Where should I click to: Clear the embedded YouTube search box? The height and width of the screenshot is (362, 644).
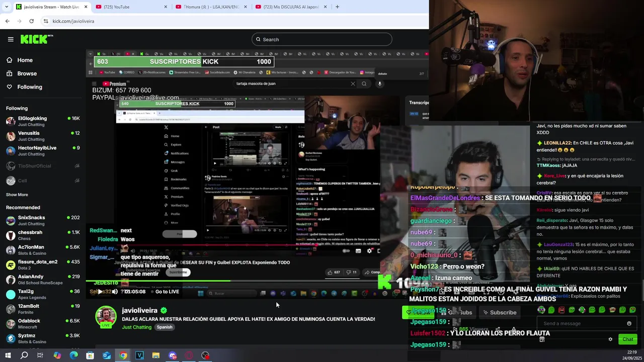(x=353, y=84)
